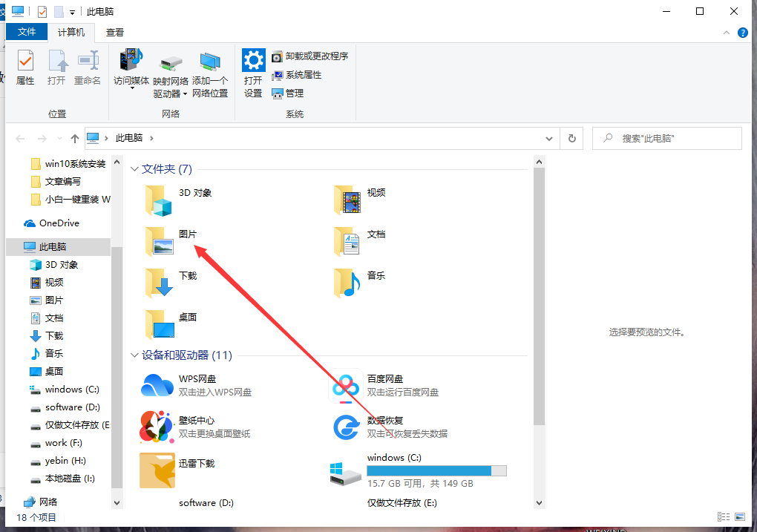Viewport: 757px width, 532px height.
Task: Open the address bar history dropdown arrow
Action: coord(549,138)
